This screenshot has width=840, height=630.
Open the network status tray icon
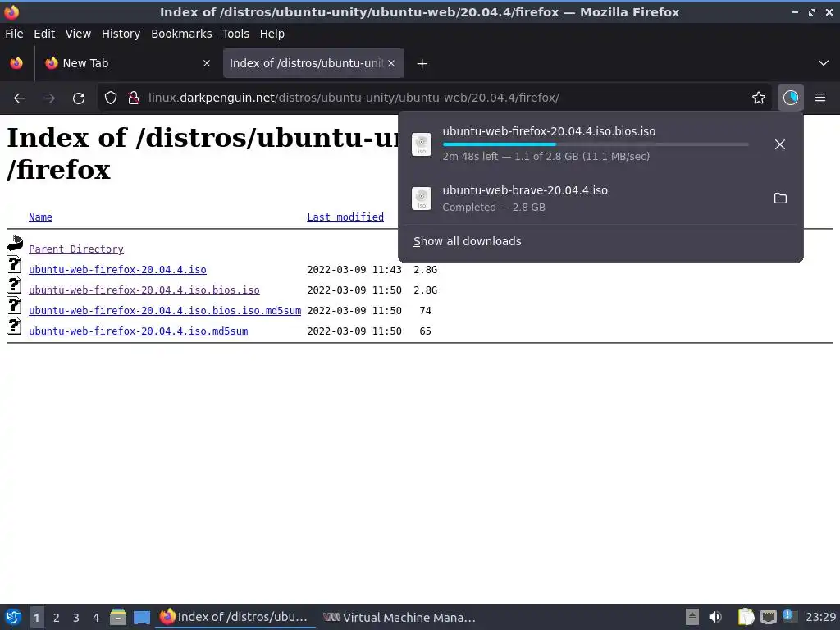pyautogui.click(x=768, y=617)
